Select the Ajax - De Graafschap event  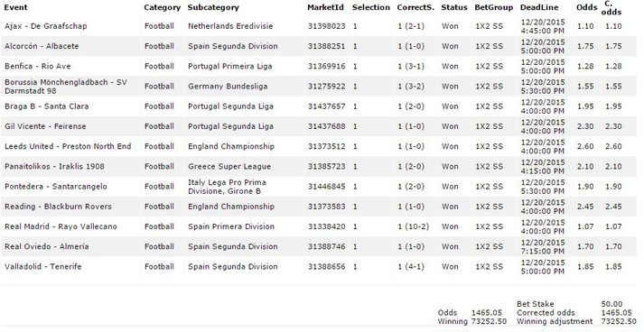tap(45, 26)
